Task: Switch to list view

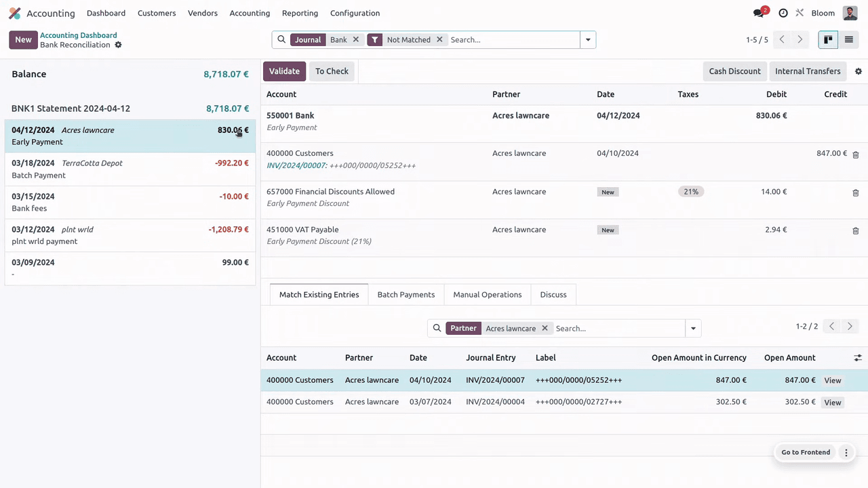Action: [848, 40]
